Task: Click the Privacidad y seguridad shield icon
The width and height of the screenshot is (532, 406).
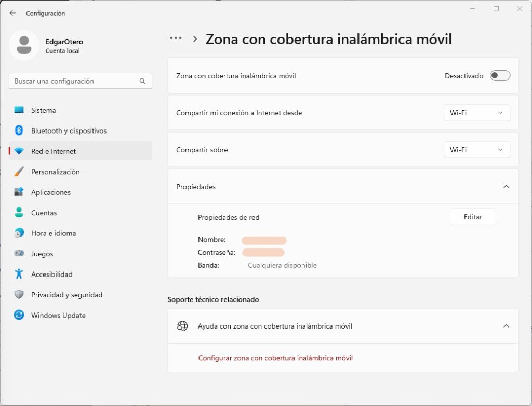Action: coord(19,294)
